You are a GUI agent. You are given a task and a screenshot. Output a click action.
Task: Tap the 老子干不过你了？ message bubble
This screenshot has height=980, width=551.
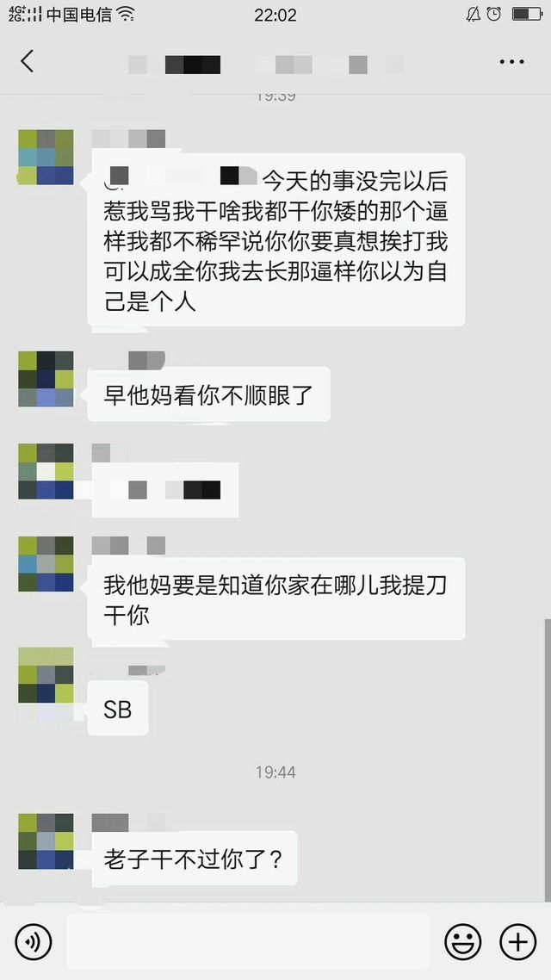(x=192, y=858)
